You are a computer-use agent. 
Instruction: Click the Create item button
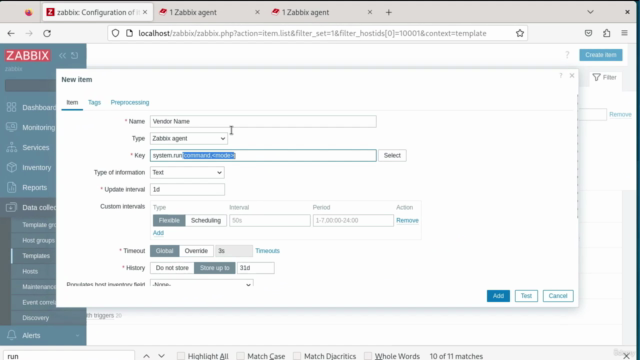pos(601,55)
